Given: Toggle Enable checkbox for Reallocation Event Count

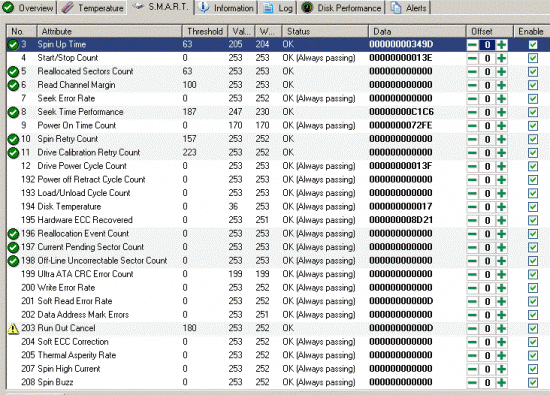Looking at the screenshot, I should point(533,234).
